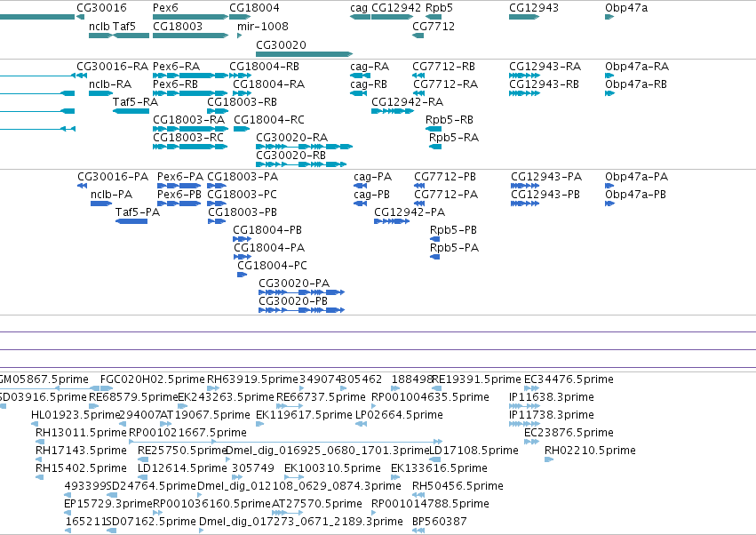Click transcript CG12942-RA
The width and height of the screenshot is (756, 535).
point(408,102)
